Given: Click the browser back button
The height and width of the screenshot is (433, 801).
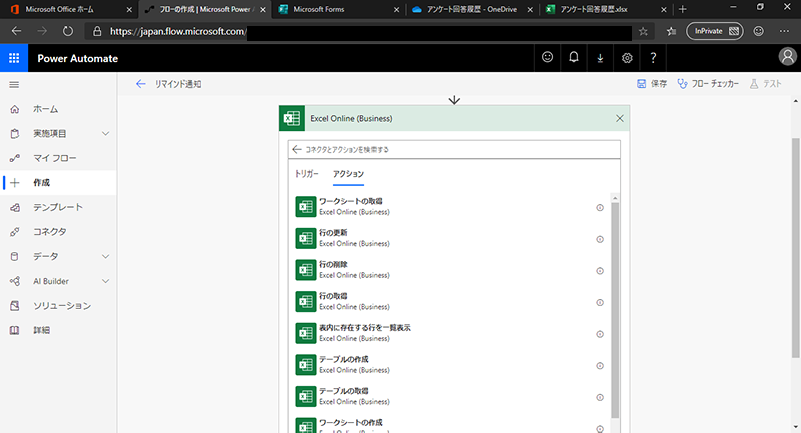Looking at the screenshot, I should click(x=16, y=31).
